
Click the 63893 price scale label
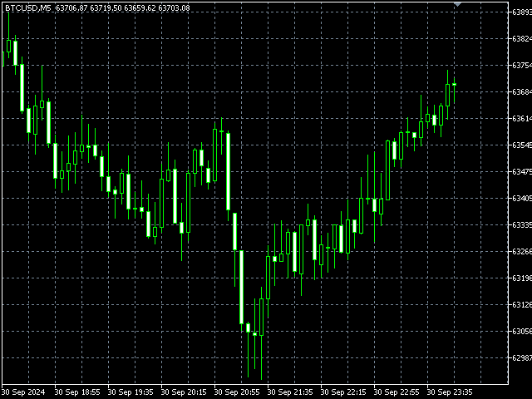coord(522,12)
